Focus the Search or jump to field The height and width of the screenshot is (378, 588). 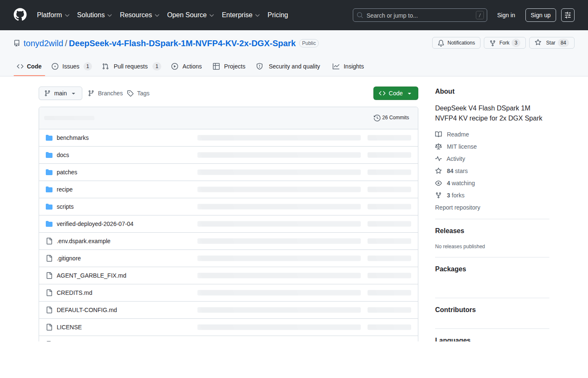420,15
